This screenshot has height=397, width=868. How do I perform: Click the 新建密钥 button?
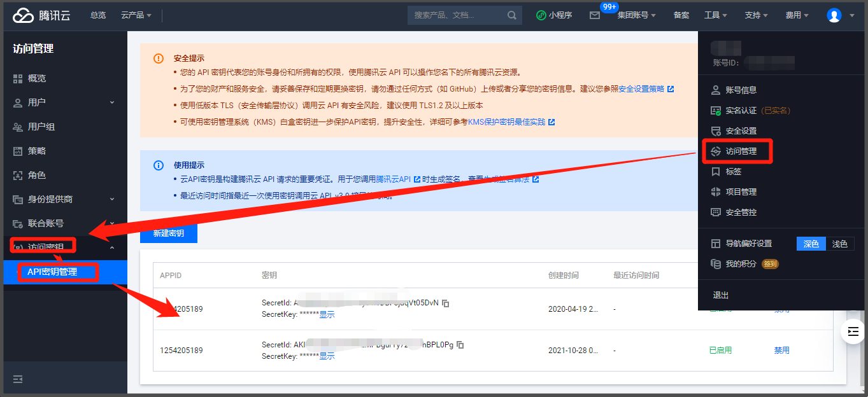click(x=169, y=233)
